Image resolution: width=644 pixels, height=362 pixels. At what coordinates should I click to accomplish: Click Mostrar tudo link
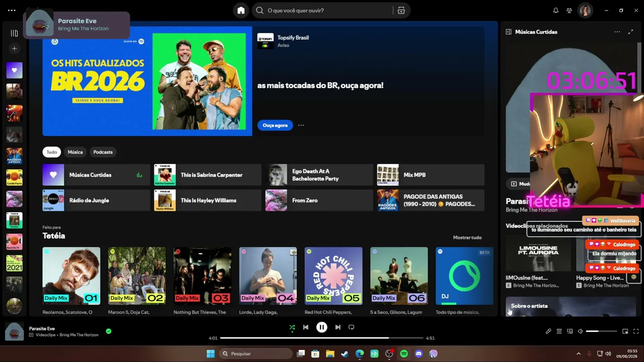467,237
